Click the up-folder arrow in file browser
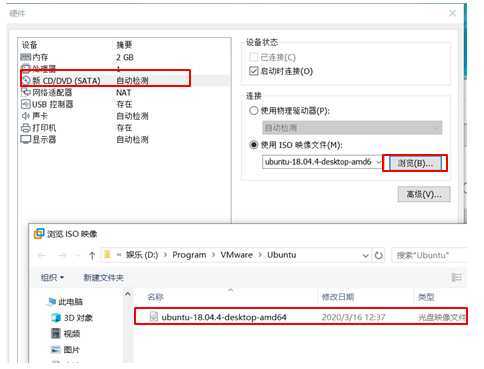Image resolution: width=484 pixels, height=369 pixels. [x=92, y=256]
